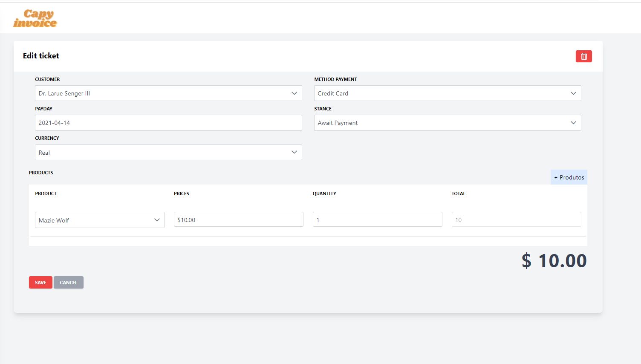Add a product with + Produtos

[x=569, y=177]
